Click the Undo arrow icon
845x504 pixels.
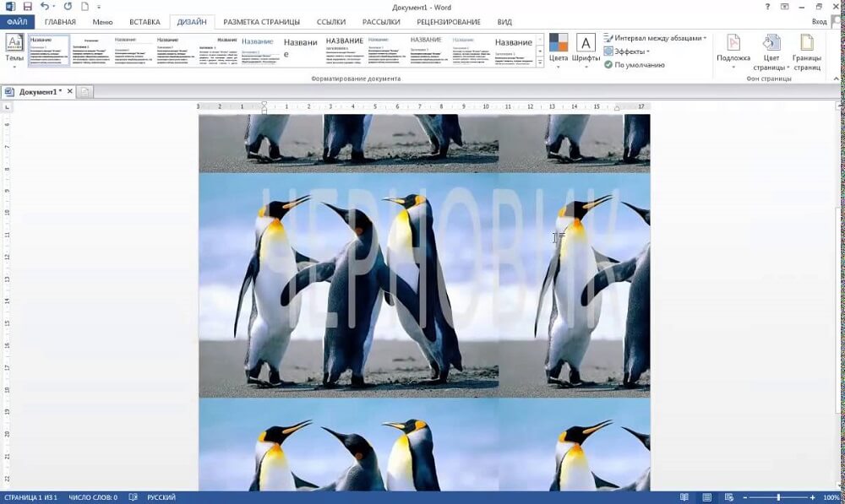46,7
